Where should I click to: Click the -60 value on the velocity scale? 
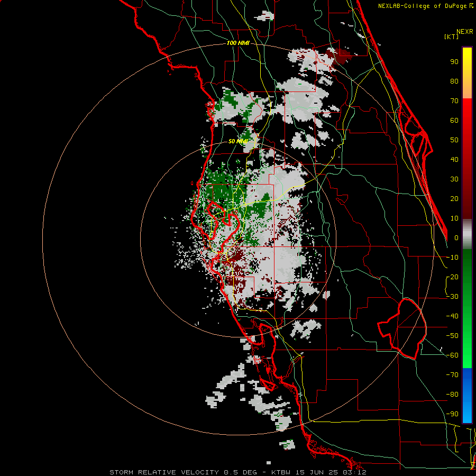click(x=452, y=355)
